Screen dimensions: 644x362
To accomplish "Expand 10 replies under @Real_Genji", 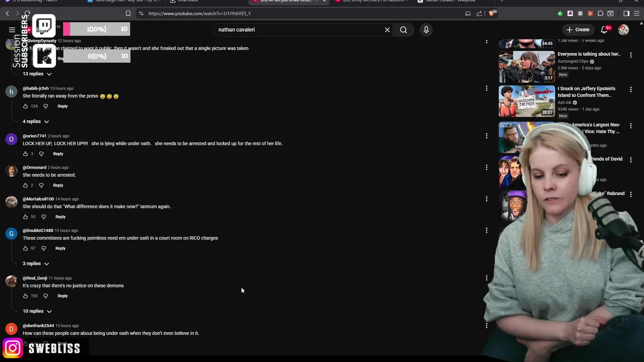I will point(37,311).
